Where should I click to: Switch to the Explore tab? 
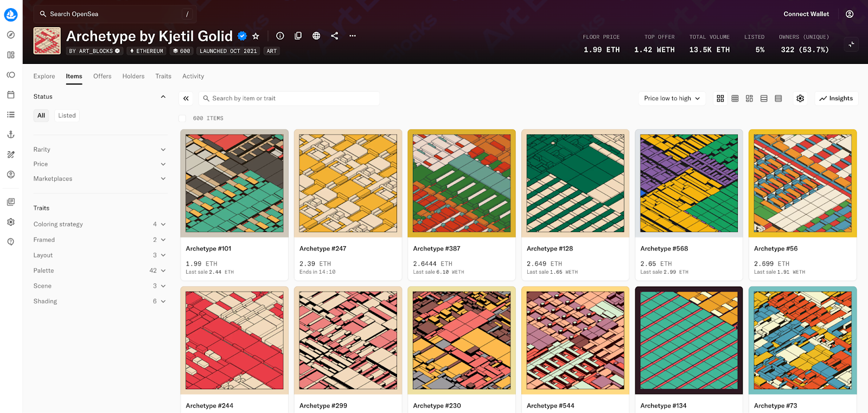pos(44,76)
